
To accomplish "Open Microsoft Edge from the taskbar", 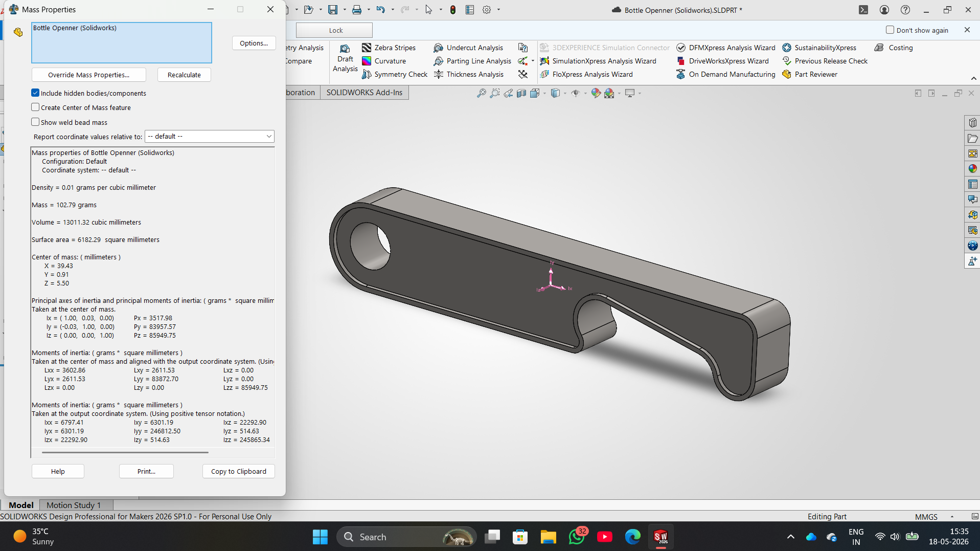I will [x=633, y=537].
